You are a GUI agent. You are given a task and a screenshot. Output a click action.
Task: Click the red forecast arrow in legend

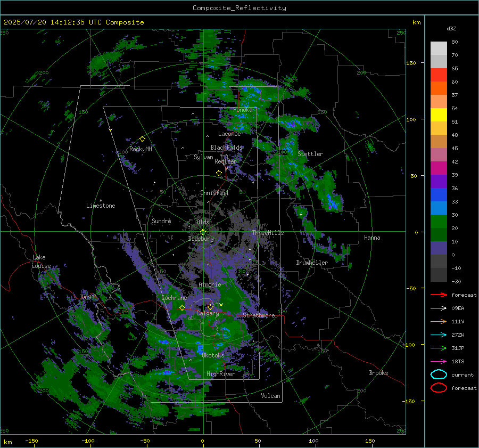tap(439, 295)
